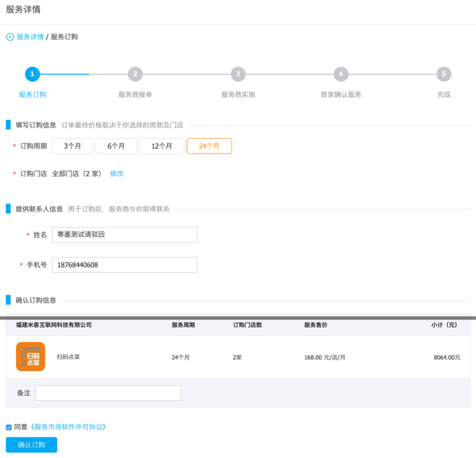This screenshot has width=476, height=458.
Task: Click the back arrow circle icon
Action: [10, 37]
